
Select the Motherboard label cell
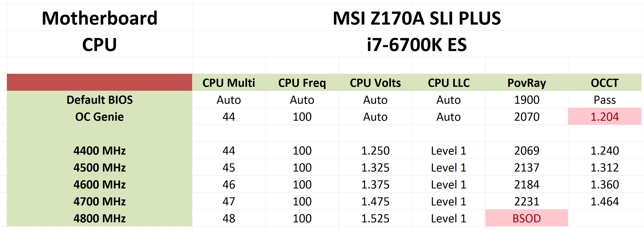[x=100, y=18]
